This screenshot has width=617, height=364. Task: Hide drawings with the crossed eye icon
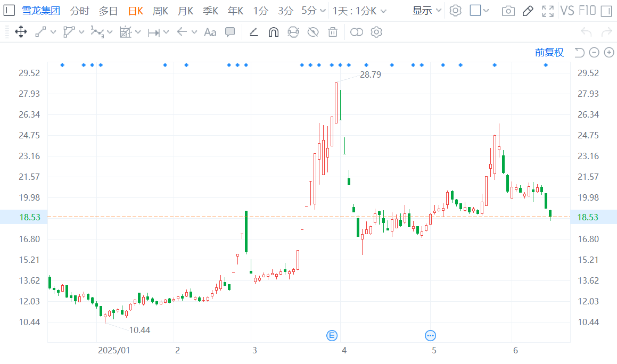click(313, 32)
